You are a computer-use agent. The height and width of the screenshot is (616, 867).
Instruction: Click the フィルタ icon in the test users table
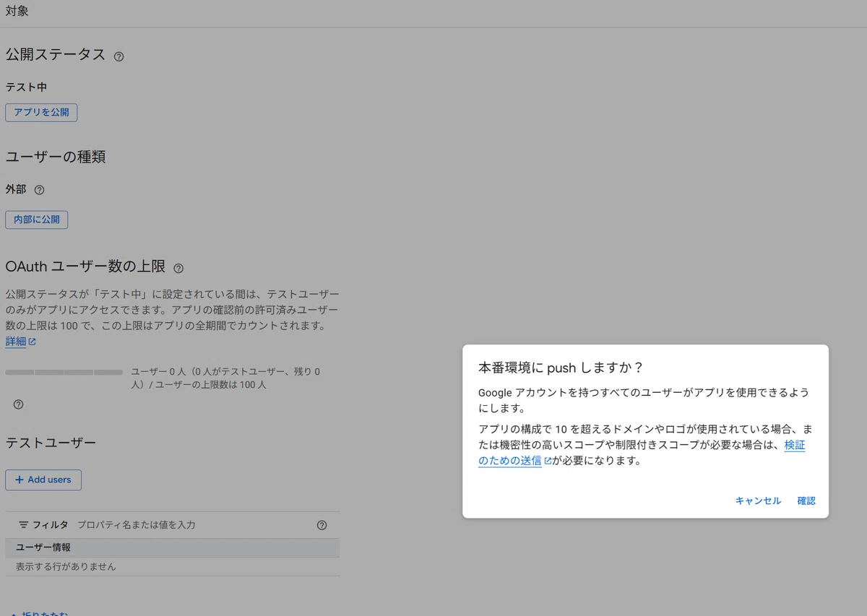[24, 525]
